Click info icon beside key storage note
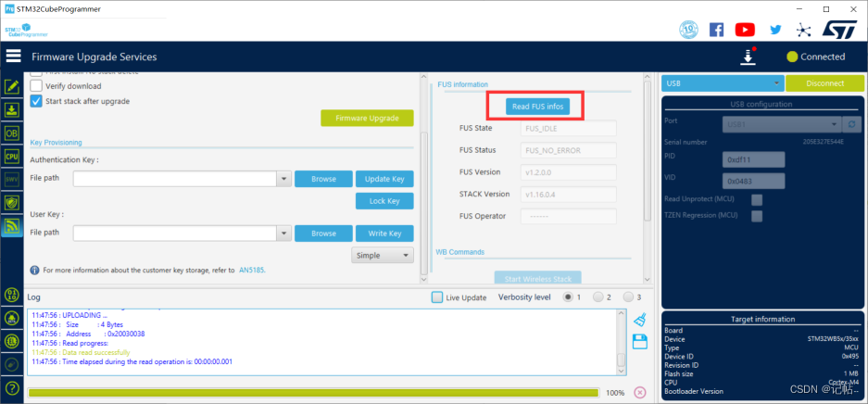This screenshot has height=404, width=868. coord(35,271)
